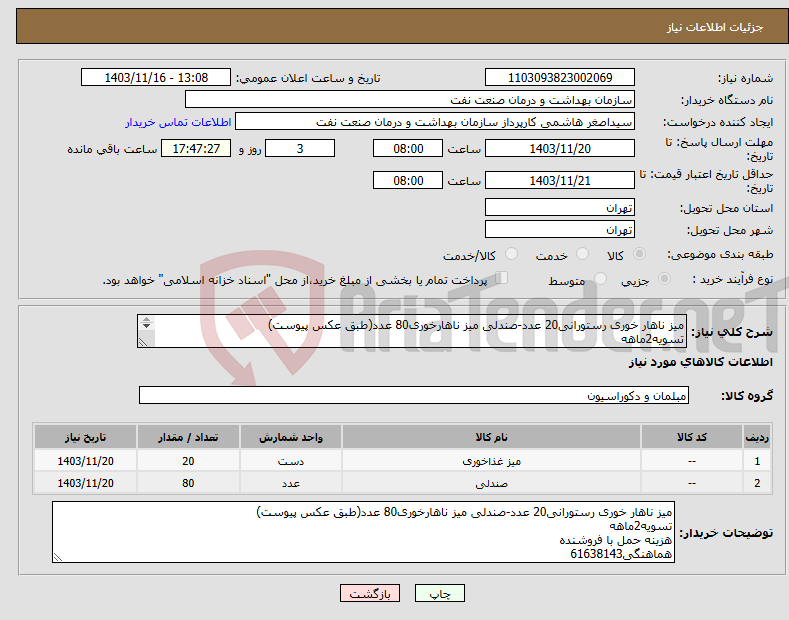
Task: Click the اطلاعات کالاهای مورد نیاز section heading
Action: [x=700, y=362]
